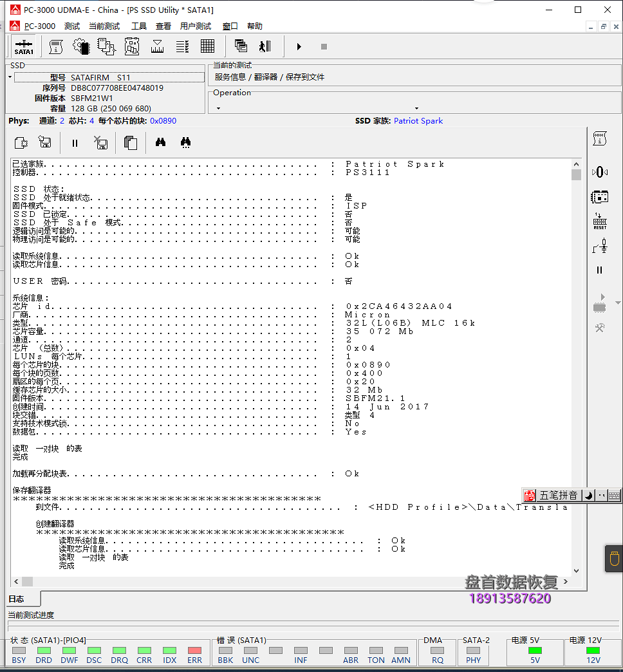This screenshot has width=623, height=672.
Task: Click the Patriot Spark SSD family link
Action: click(418, 121)
